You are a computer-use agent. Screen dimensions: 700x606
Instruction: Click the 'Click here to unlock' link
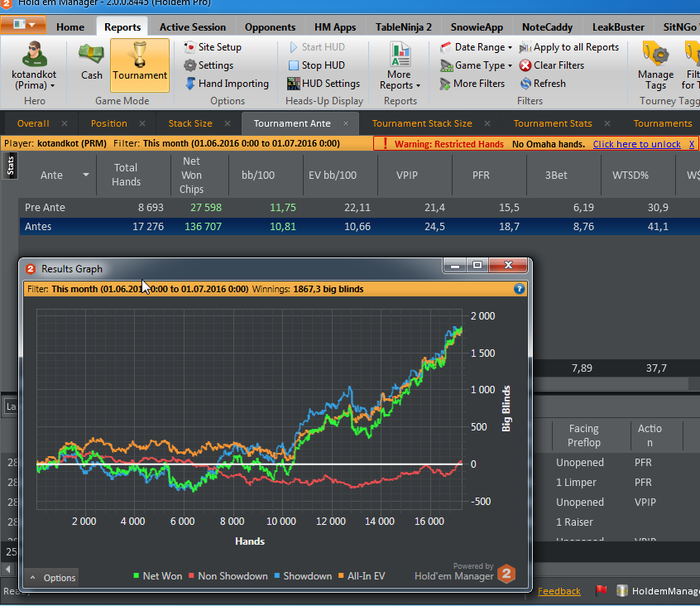point(637,144)
